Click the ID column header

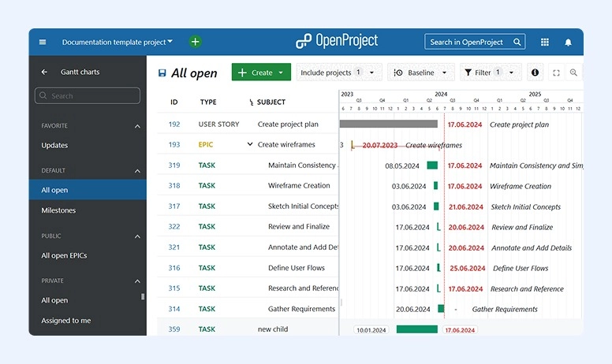tap(174, 102)
